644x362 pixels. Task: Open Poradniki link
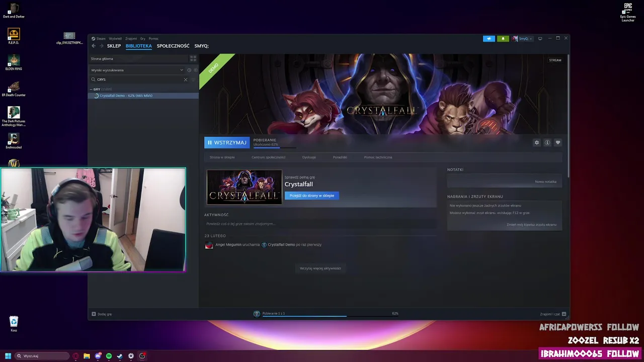pyautogui.click(x=340, y=157)
